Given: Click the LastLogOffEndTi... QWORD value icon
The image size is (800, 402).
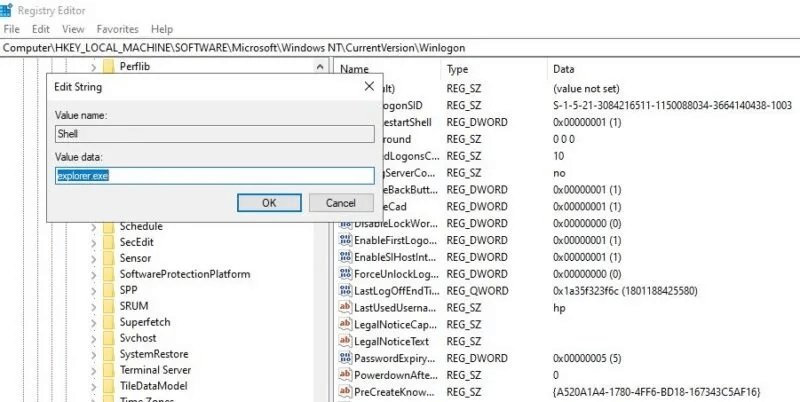Looking at the screenshot, I should (345, 291).
